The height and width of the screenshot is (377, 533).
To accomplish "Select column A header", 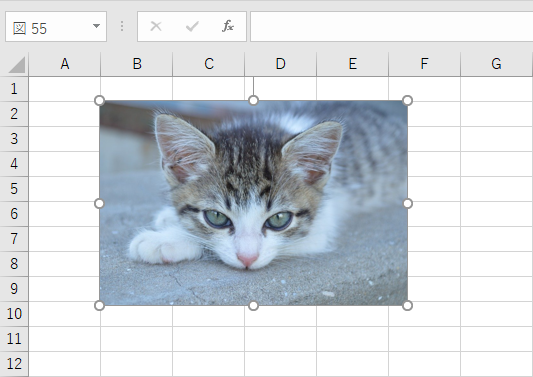I will click(65, 64).
